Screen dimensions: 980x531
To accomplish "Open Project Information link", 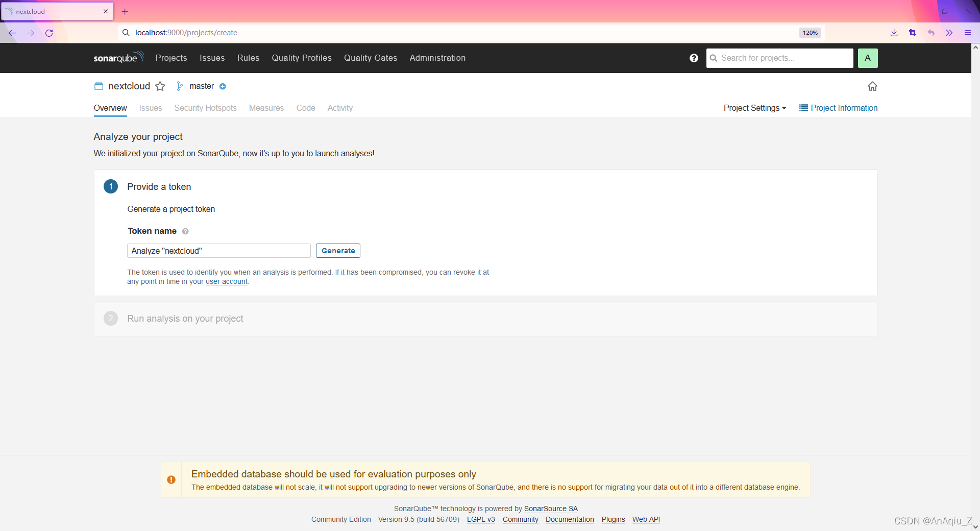I will click(x=844, y=108).
